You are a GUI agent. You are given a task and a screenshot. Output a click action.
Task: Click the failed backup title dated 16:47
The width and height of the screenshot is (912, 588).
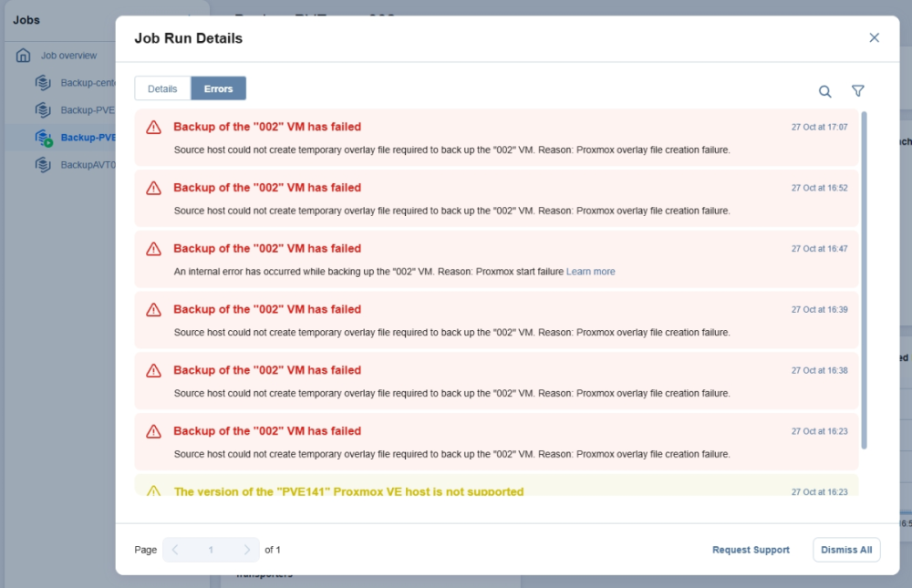click(267, 248)
